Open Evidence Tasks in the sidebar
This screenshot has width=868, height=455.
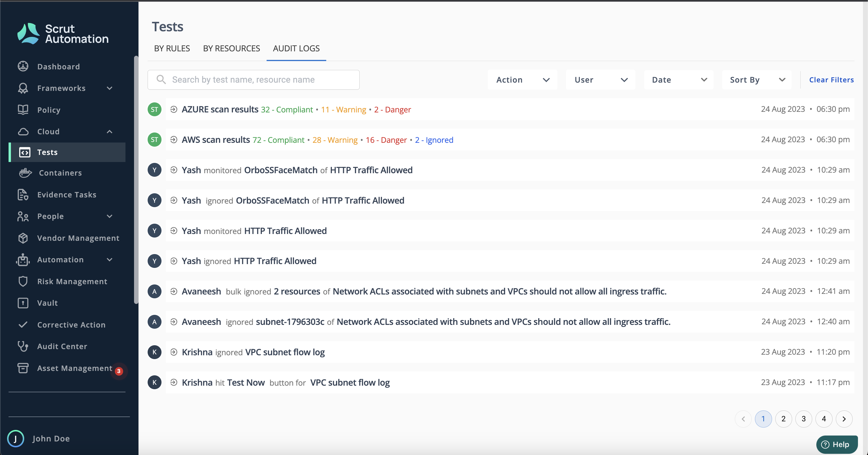(67, 195)
